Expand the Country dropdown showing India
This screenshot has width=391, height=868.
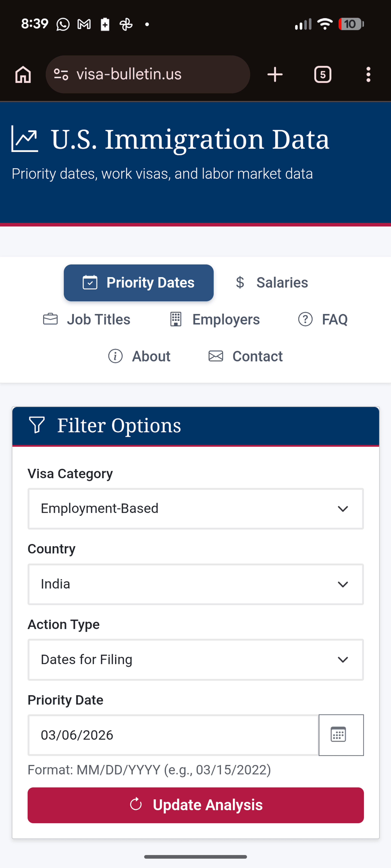click(x=195, y=584)
